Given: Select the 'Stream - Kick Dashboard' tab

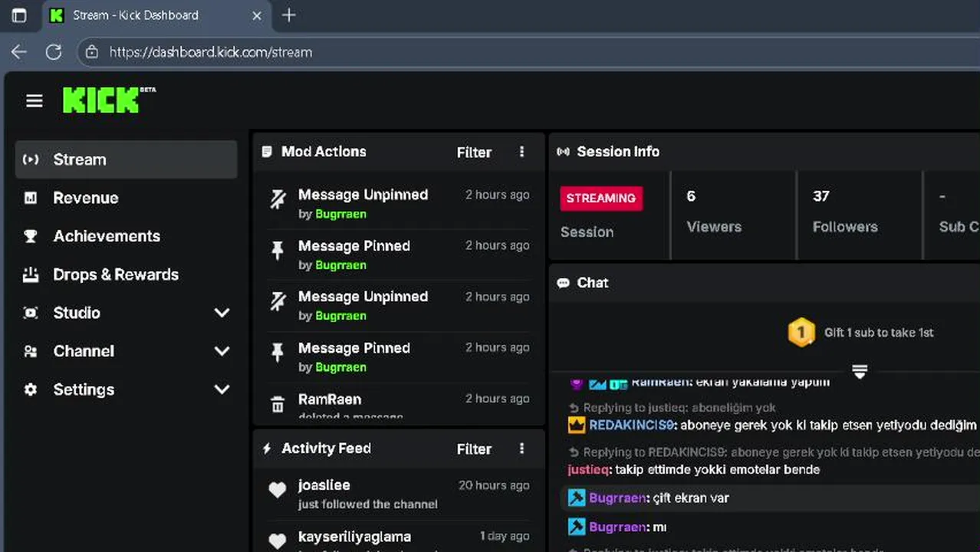Looking at the screenshot, I should tap(156, 15).
